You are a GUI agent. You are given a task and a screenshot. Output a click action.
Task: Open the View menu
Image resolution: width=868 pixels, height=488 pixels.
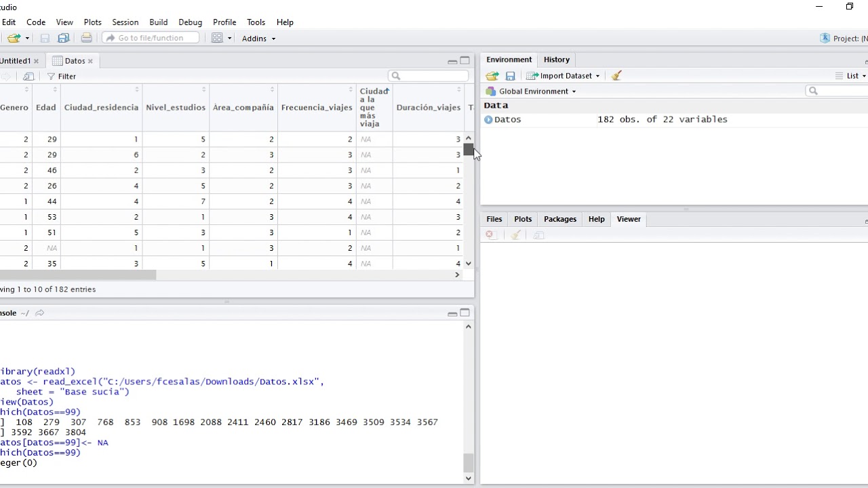point(64,22)
